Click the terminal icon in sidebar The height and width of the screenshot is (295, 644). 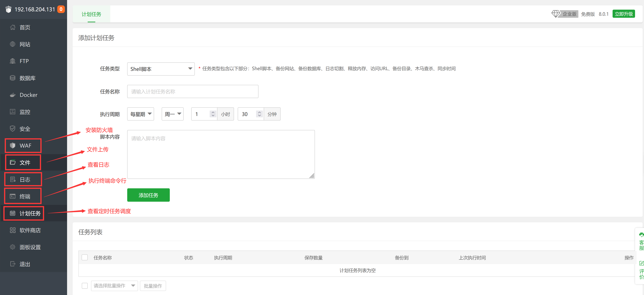13,196
